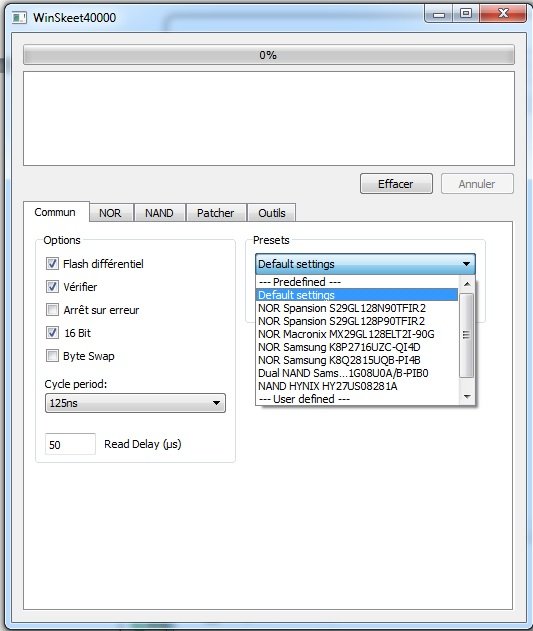Open the Cycle period 125ns dropdown

(135, 403)
